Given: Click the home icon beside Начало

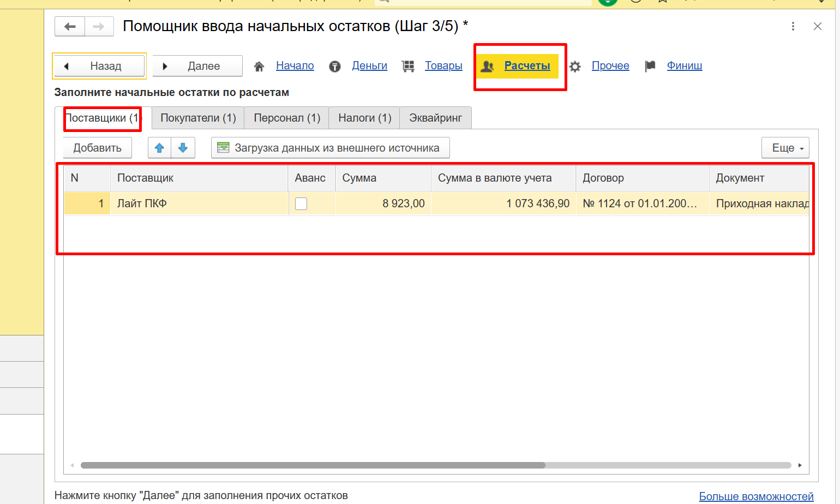Looking at the screenshot, I should (x=259, y=67).
